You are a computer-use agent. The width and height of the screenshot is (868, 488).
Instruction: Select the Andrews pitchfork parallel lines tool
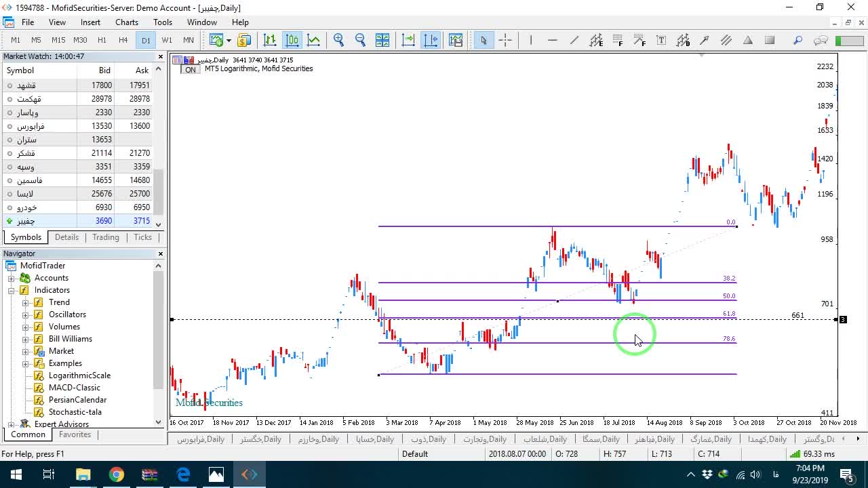click(x=726, y=40)
